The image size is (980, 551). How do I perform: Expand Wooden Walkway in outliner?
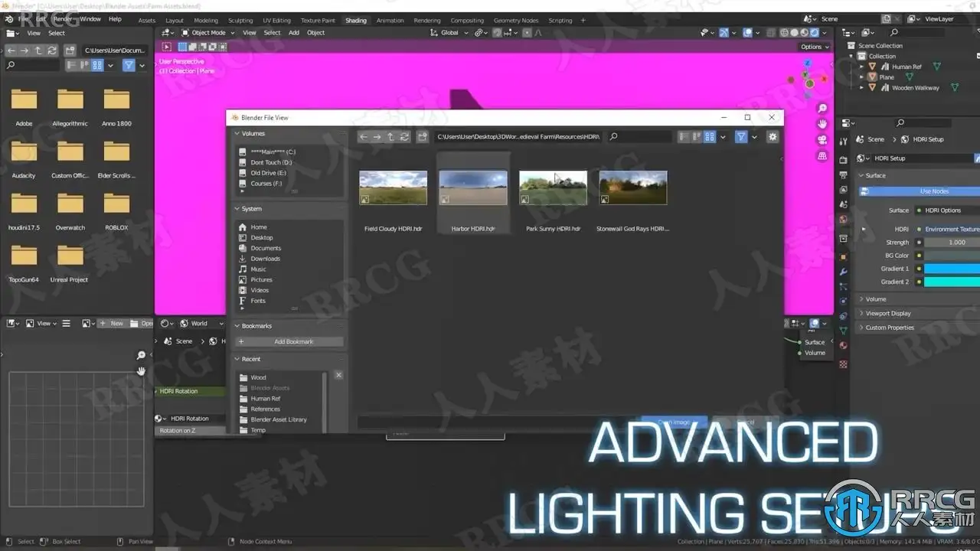pyautogui.click(x=861, y=88)
